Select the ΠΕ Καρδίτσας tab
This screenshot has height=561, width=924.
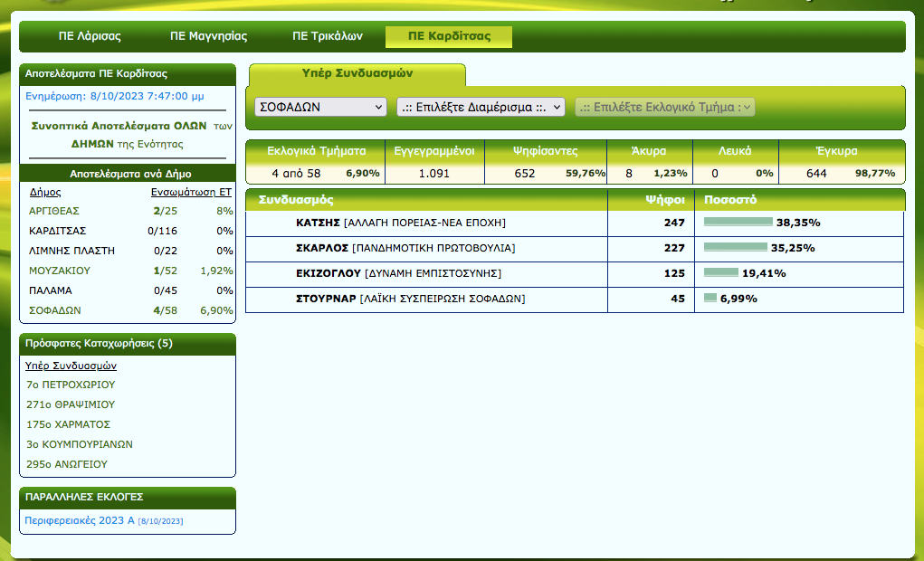[x=449, y=37]
